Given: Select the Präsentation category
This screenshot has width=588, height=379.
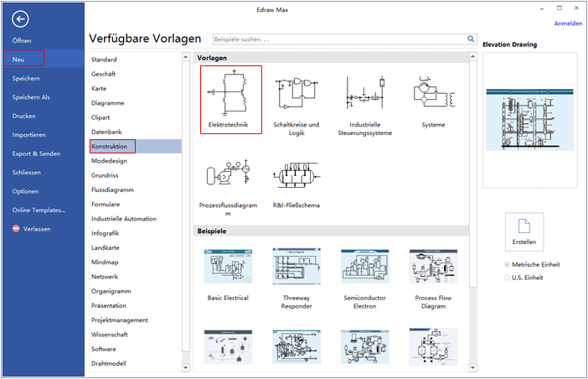Looking at the screenshot, I should click(x=109, y=305).
